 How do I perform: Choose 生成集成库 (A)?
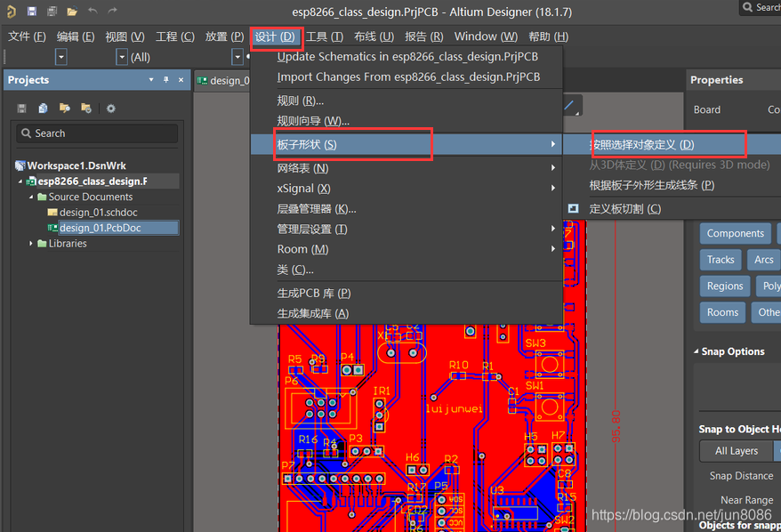[407, 313]
